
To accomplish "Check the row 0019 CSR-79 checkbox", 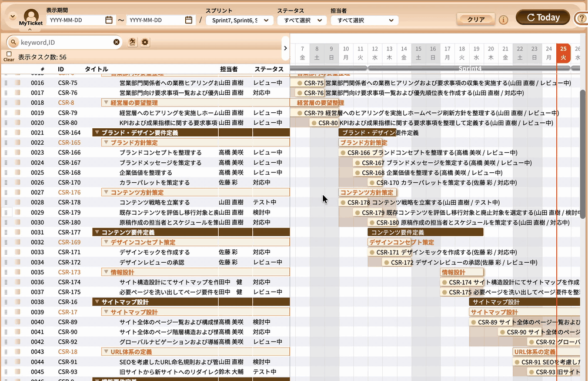I will click(18, 112).
